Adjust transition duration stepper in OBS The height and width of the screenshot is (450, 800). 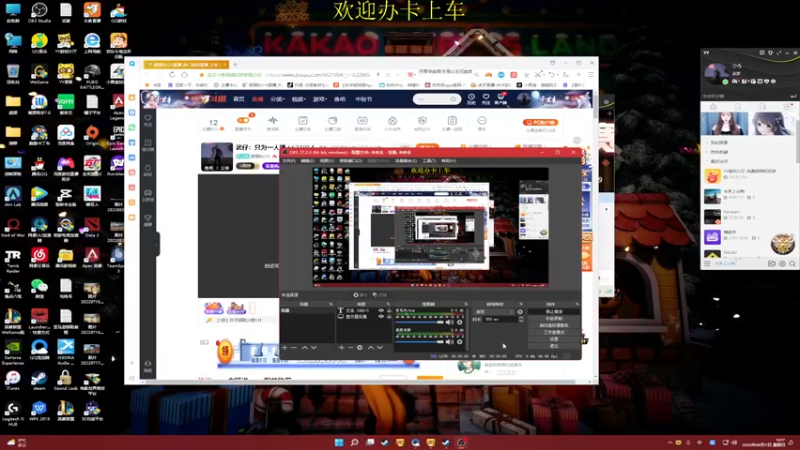(x=521, y=319)
